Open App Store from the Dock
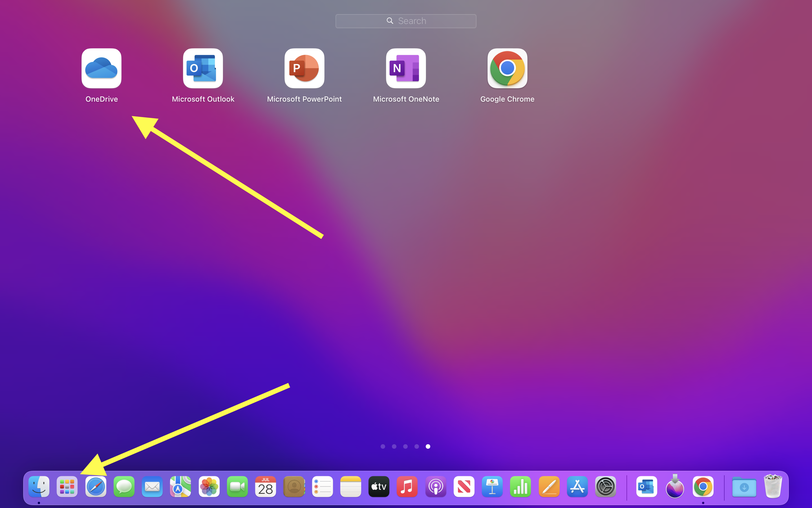 pyautogui.click(x=577, y=487)
